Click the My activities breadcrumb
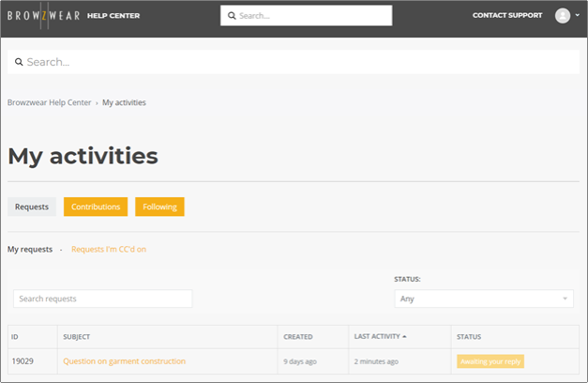The width and height of the screenshot is (588, 383). [124, 102]
